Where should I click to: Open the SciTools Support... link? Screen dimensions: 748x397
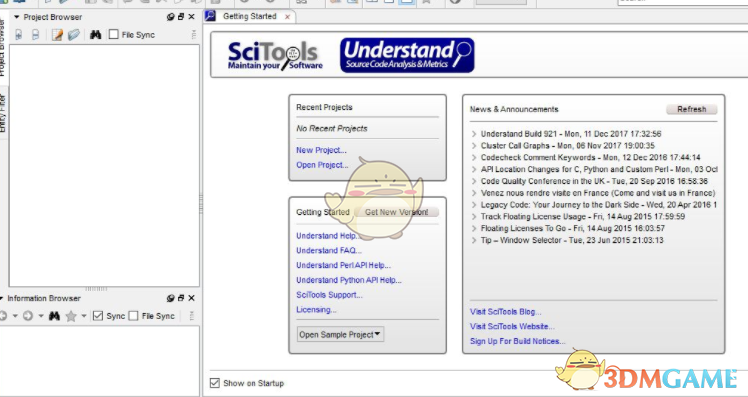point(329,295)
